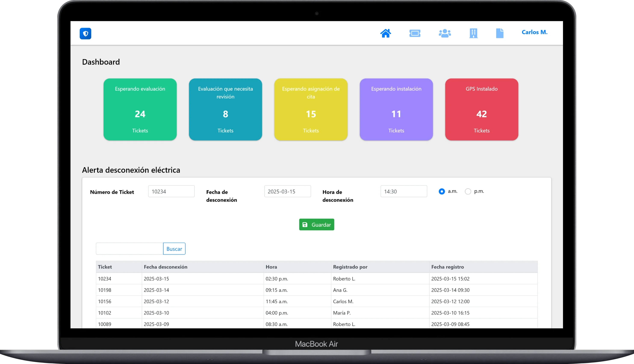Open the green Esperando evaluación card
Image resolution: width=634 pixels, height=364 pixels.
(140, 110)
